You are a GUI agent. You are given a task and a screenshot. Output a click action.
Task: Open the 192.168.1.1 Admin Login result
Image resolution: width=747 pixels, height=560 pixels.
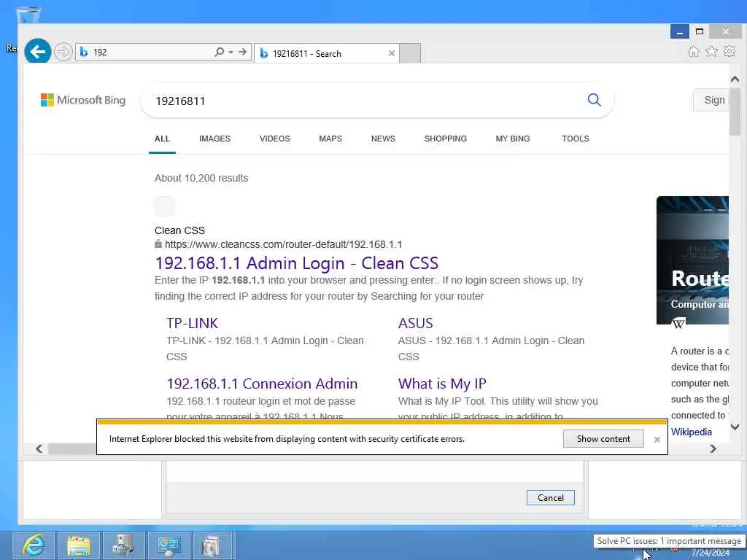click(x=296, y=262)
